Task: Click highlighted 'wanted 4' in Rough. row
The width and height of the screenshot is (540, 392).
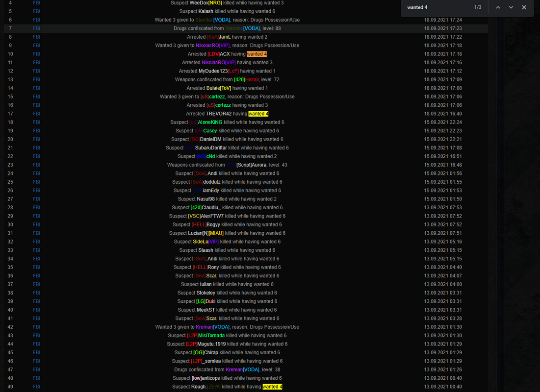Action: pyautogui.click(x=272, y=387)
